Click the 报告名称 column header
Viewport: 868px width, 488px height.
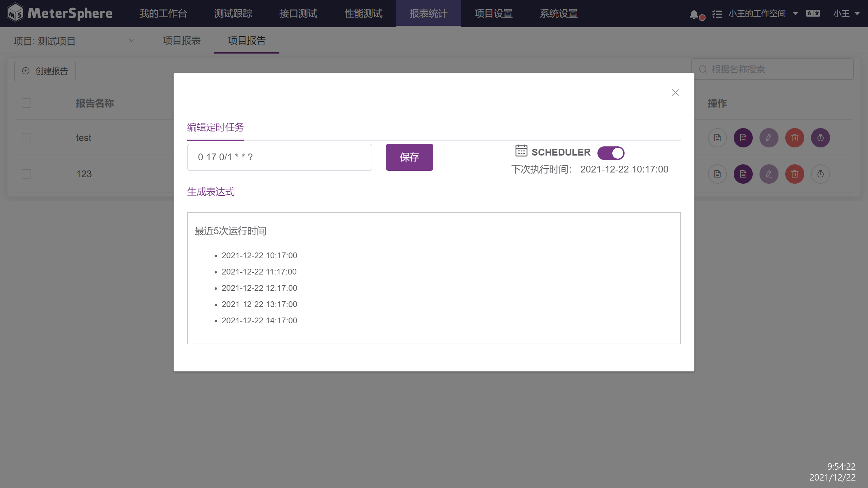(x=95, y=103)
